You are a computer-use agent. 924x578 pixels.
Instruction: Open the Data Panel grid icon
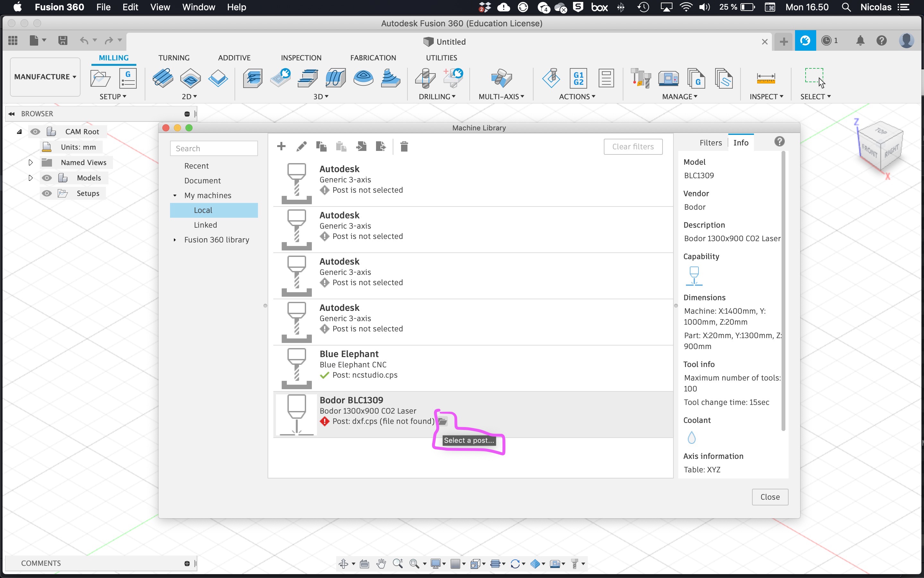(x=13, y=40)
